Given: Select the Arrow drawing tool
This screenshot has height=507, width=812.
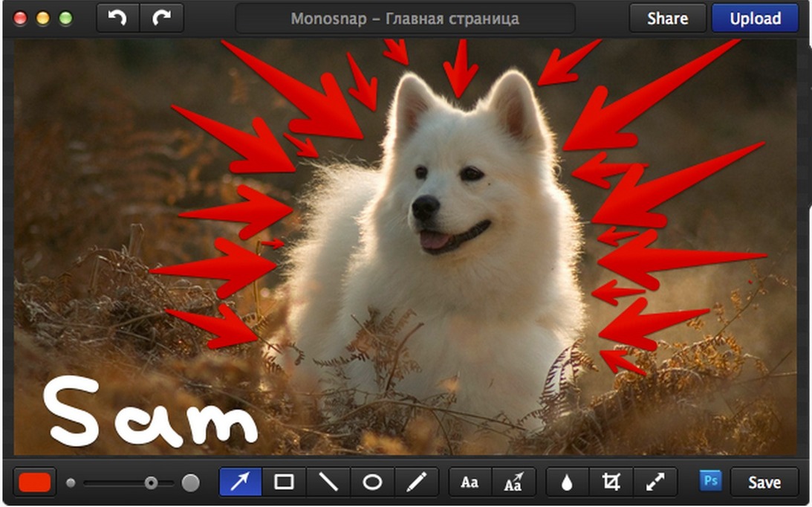Looking at the screenshot, I should [240, 482].
